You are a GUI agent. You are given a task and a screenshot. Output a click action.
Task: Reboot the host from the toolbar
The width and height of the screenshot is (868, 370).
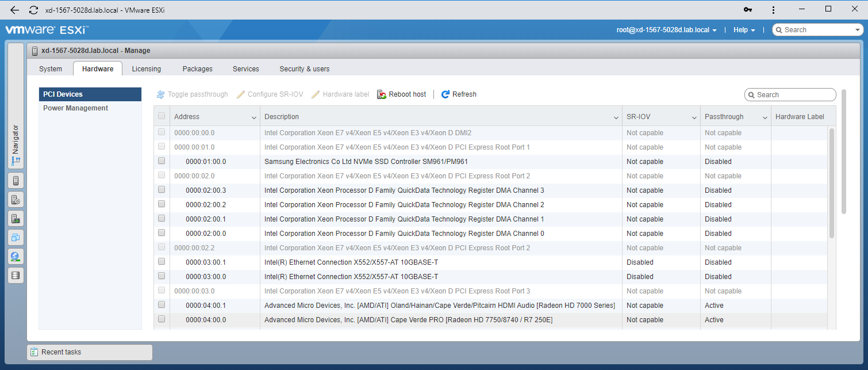pos(402,94)
